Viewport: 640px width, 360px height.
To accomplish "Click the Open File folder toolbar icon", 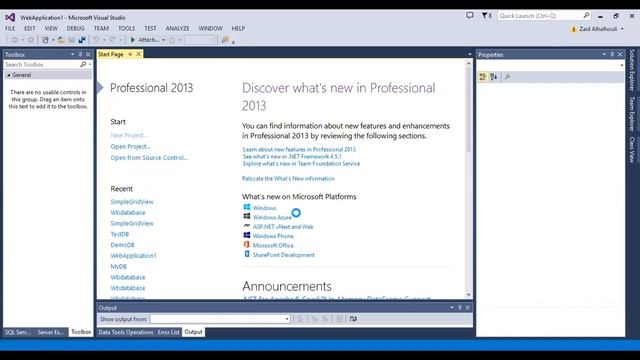I will [61, 40].
